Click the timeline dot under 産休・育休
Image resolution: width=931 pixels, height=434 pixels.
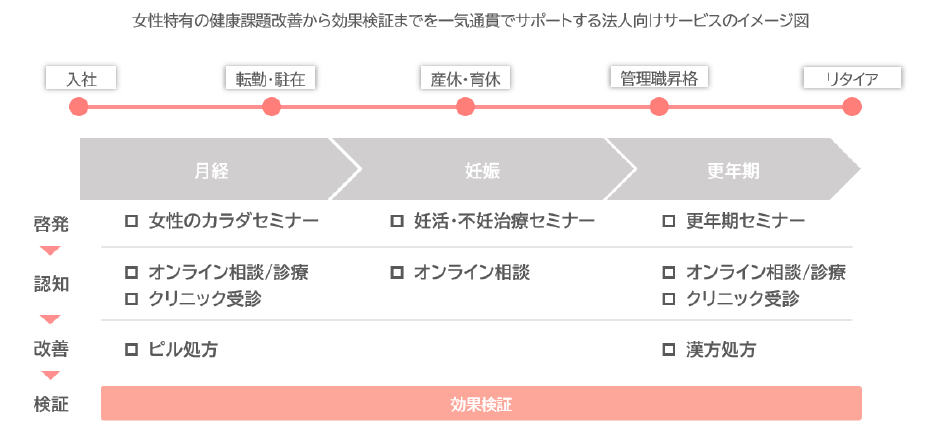[x=465, y=107]
